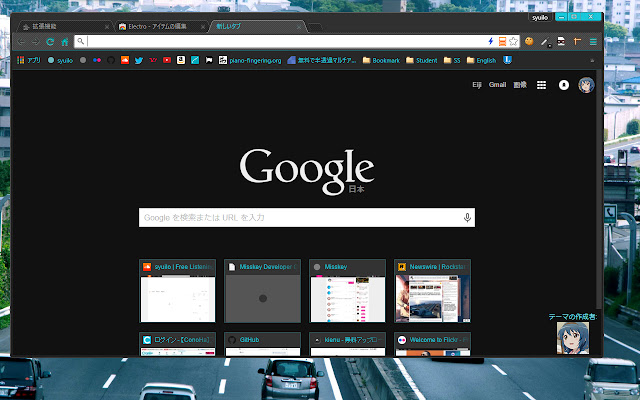Open the Welcome to Flickr thumbnail
Image resolution: width=640 pixels, height=400 pixels.
click(432, 344)
